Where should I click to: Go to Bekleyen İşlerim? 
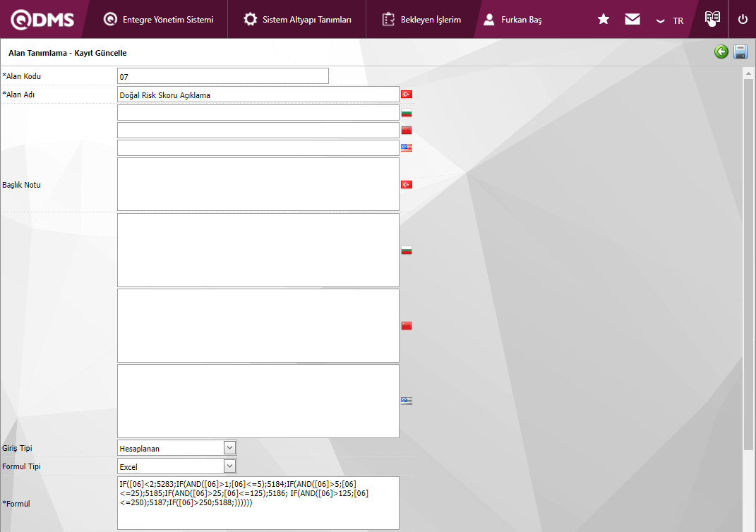(421, 20)
